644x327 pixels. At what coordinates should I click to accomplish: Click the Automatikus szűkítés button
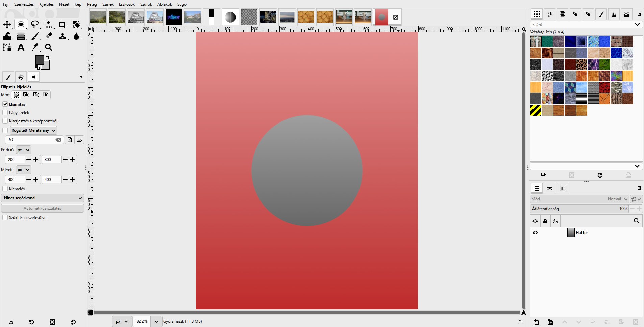point(43,208)
